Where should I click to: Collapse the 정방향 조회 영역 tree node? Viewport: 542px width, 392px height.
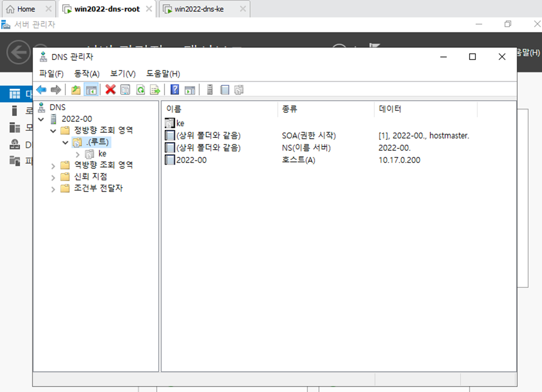coord(53,131)
